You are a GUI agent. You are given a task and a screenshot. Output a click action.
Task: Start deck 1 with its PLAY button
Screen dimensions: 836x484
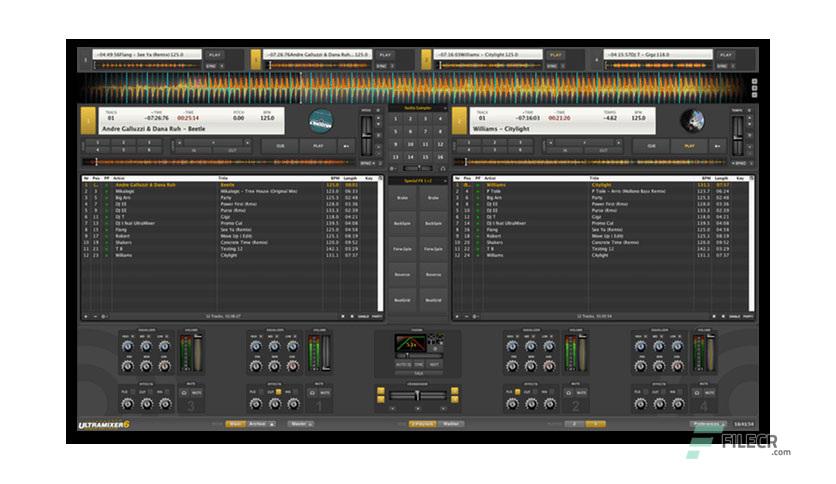318,146
